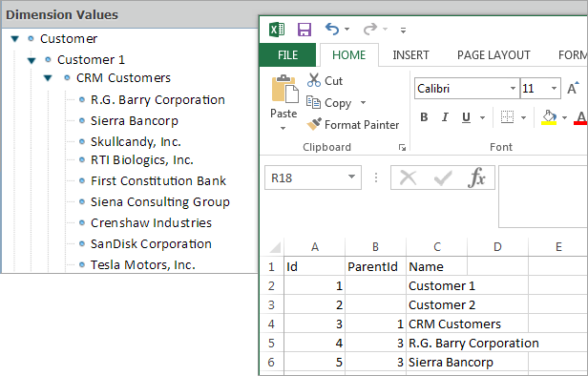Click the formula bar options dots

click(x=376, y=178)
